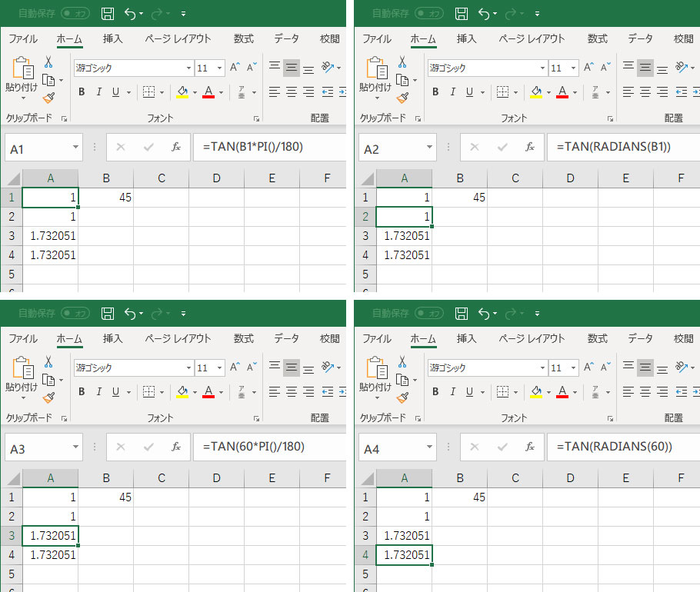700x592 pixels.
Task: Click the save icon in the top-left Excel window
Action: pos(108,14)
